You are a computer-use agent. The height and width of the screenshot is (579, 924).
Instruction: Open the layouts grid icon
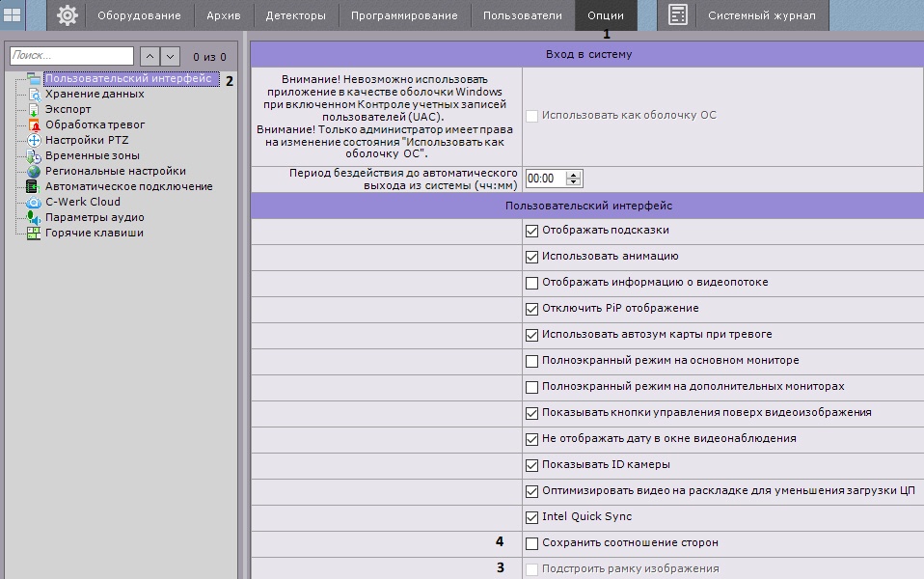[x=13, y=15]
